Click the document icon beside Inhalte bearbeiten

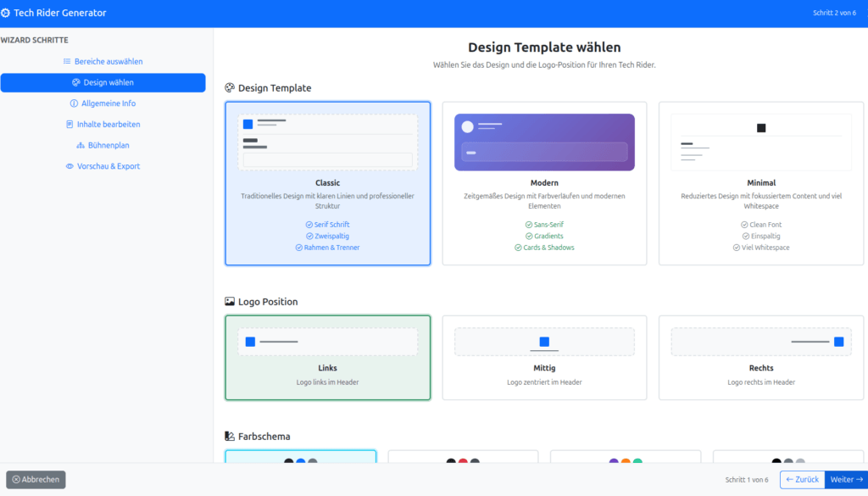pos(70,125)
